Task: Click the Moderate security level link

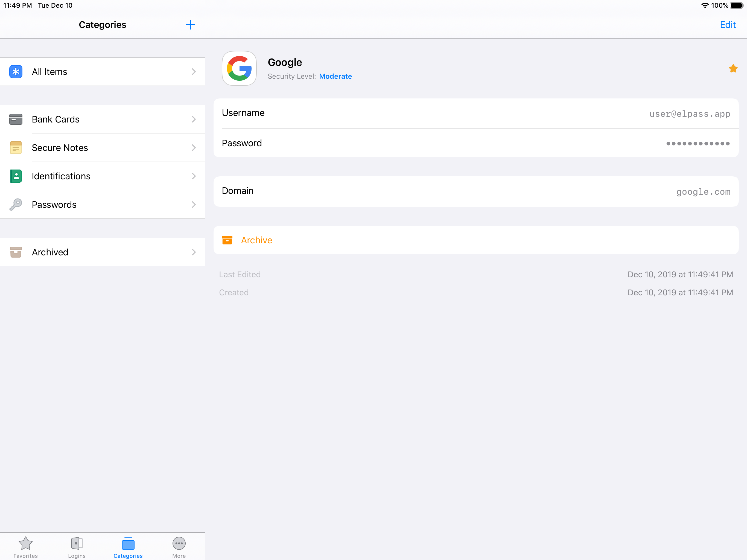Action: pyautogui.click(x=335, y=76)
